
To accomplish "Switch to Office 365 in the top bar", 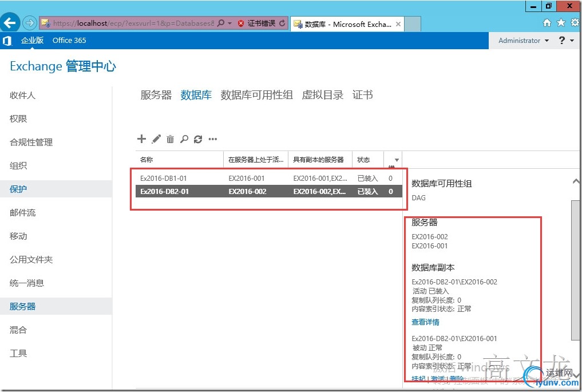I will 69,41.
